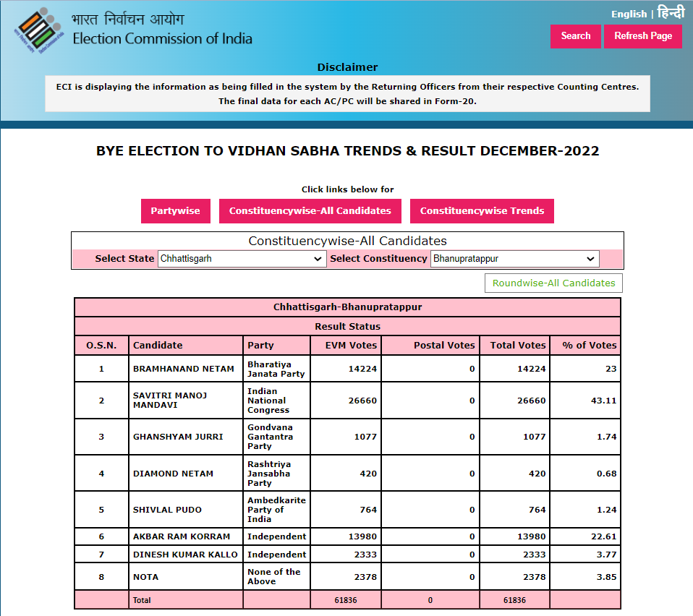Click the Candidate column header
Screen dimensions: 693x616
click(186, 346)
